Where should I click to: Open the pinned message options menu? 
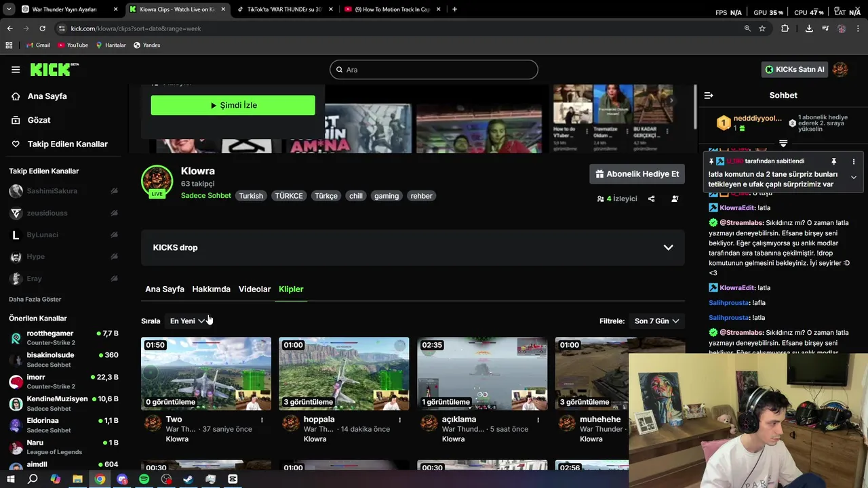(854, 161)
